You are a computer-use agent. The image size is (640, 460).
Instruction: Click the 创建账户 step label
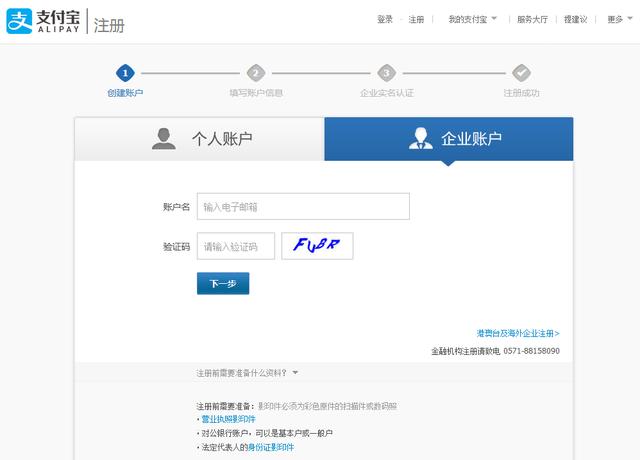(x=125, y=93)
